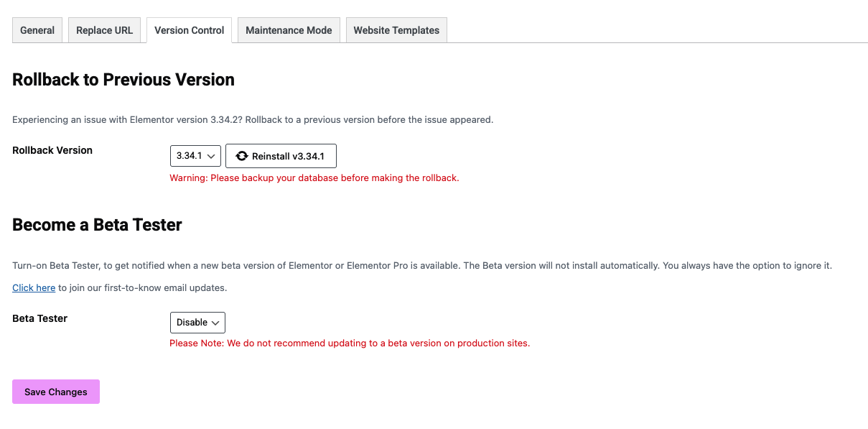Switch to the Replace URL tab
Image resolution: width=868 pixels, height=429 pixels.
click(104, 30)
